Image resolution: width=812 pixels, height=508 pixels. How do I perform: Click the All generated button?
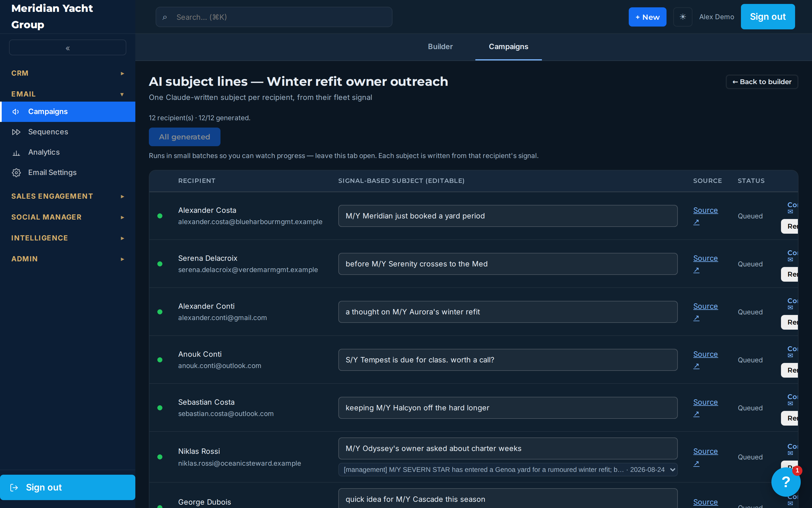185,137
